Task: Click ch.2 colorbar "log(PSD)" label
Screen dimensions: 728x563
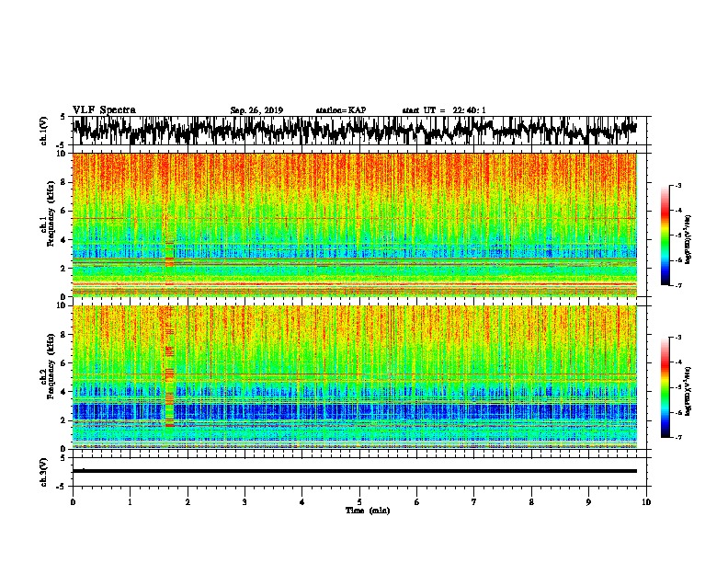Action: coord(688,391)
